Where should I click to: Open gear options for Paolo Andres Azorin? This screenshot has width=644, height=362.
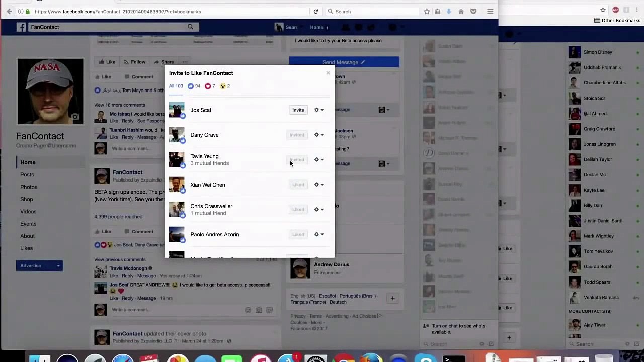pos(319,234)
